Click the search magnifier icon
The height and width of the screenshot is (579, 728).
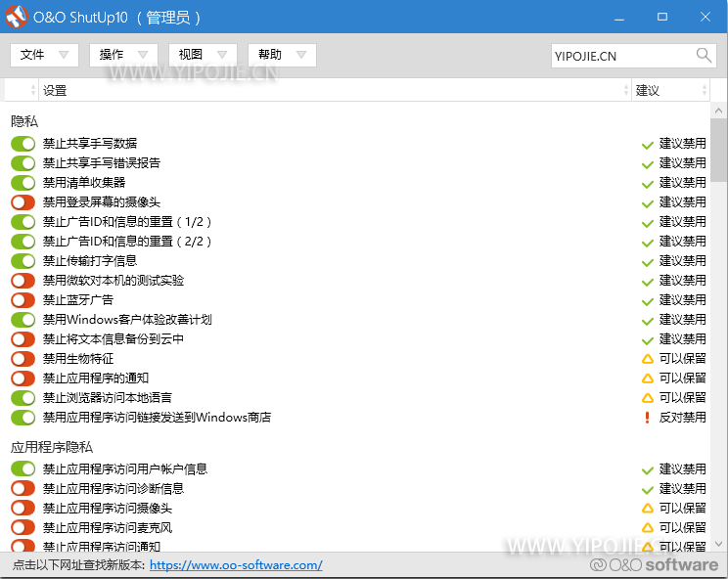click(x=705, y=56)
